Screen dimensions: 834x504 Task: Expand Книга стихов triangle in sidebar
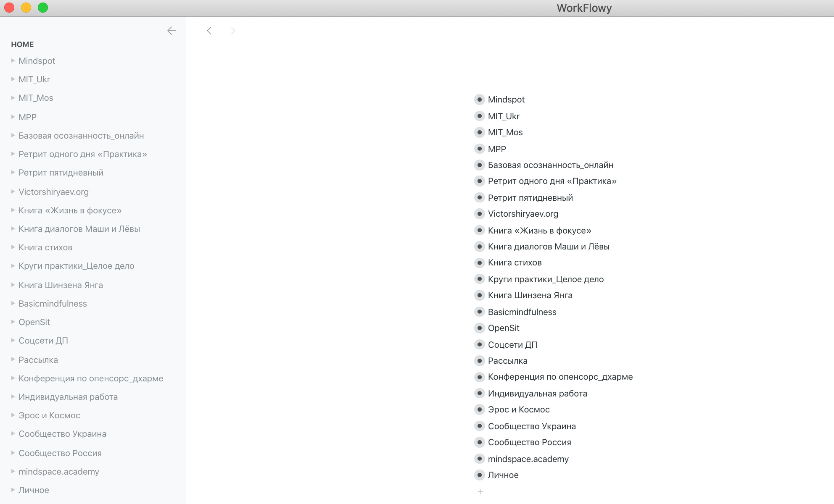pos(13,247)
